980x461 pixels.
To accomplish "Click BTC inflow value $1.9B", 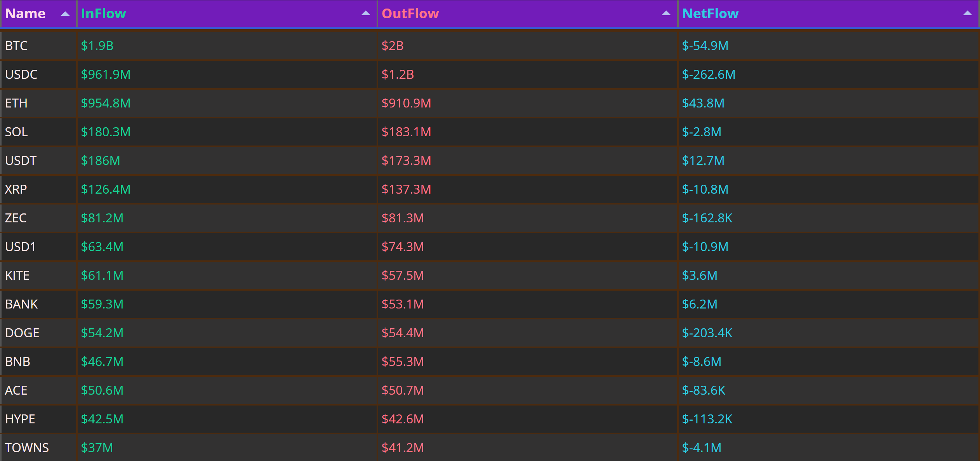I will coord(97,46).
